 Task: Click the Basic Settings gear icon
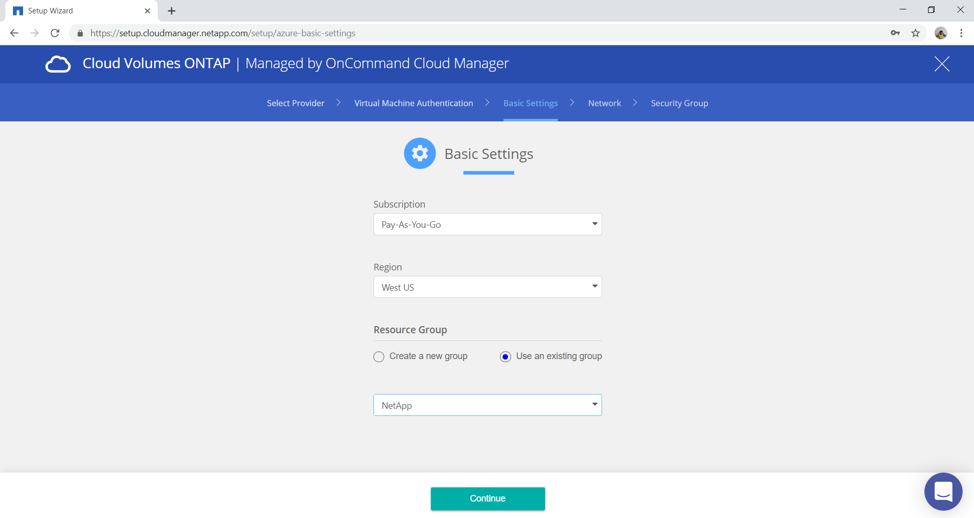(x=419, y=154)
